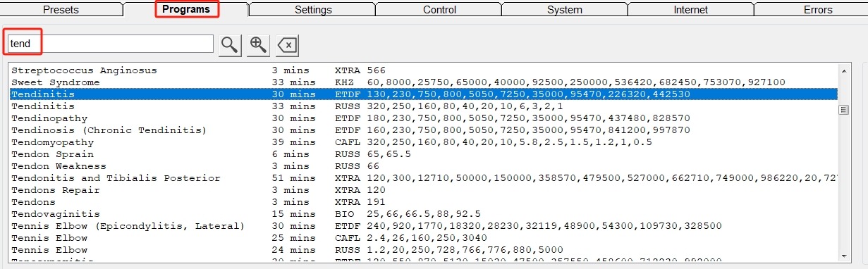Open the Control tab
This screenshot has height=269, width=868.
click(439, 10)
